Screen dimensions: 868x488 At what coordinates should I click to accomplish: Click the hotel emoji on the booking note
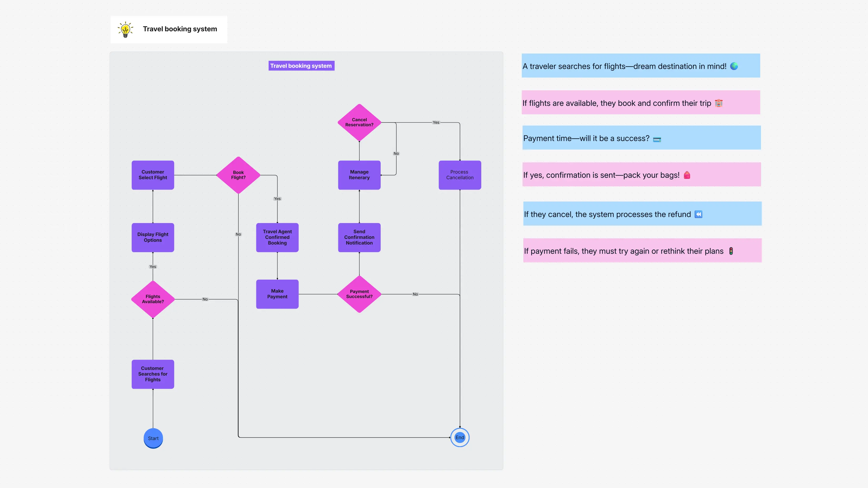click(718, 103)
